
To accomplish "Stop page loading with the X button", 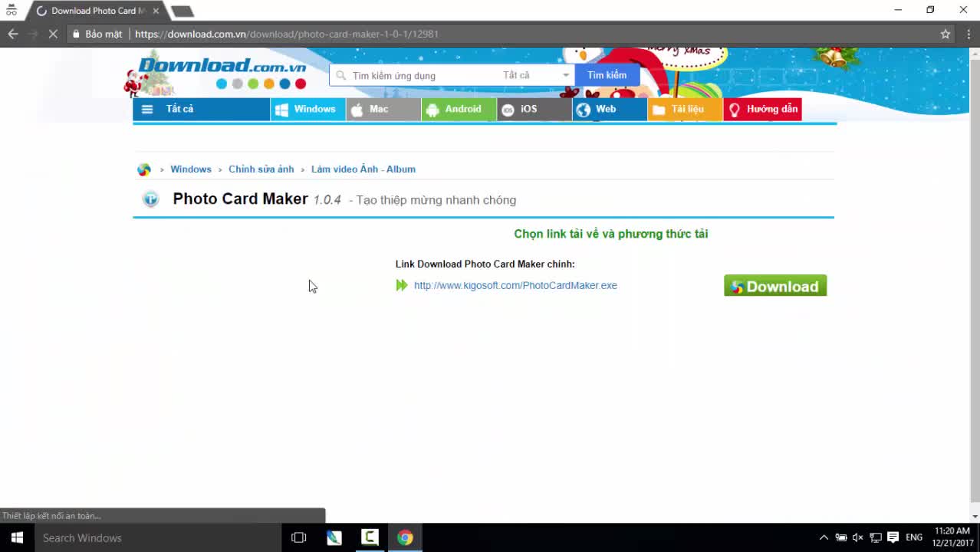I will tap(53, 34).
